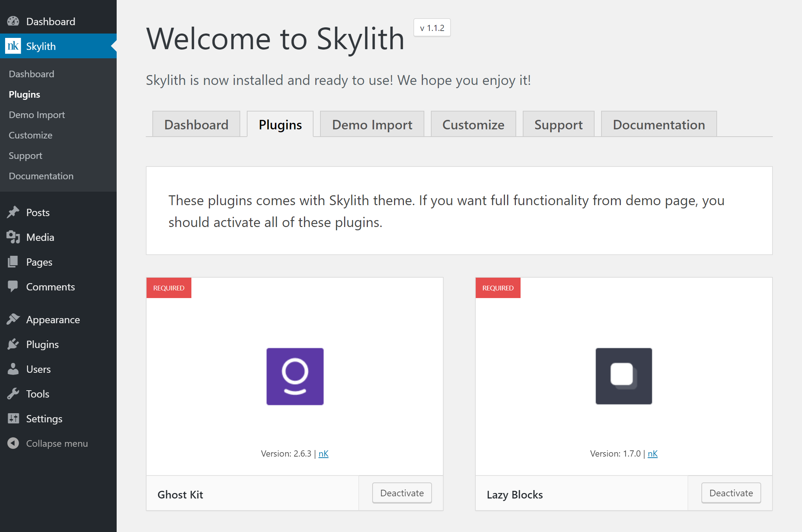This screenshot has height=532, width=802.
Task: Click the Dashboard gauge icon in sidebar
Action: tap(13, 21)
